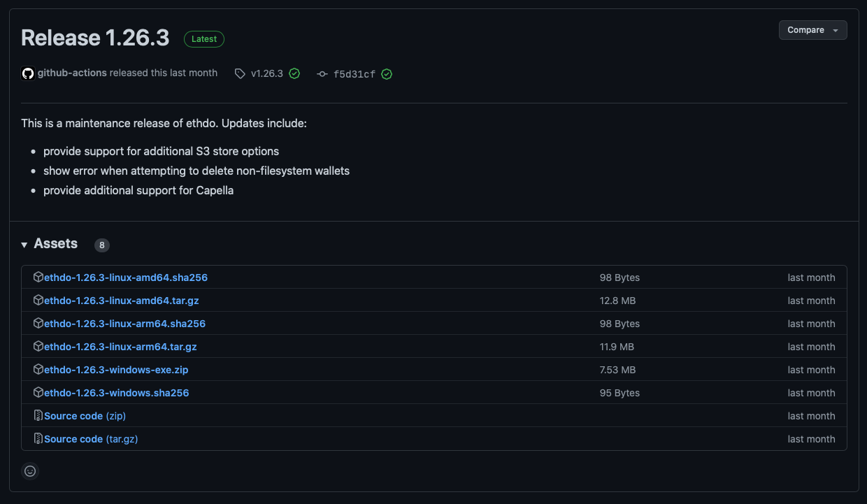Click the package icon for windows-exe.zip
867x504 pixels.
(x=38, y=370)
